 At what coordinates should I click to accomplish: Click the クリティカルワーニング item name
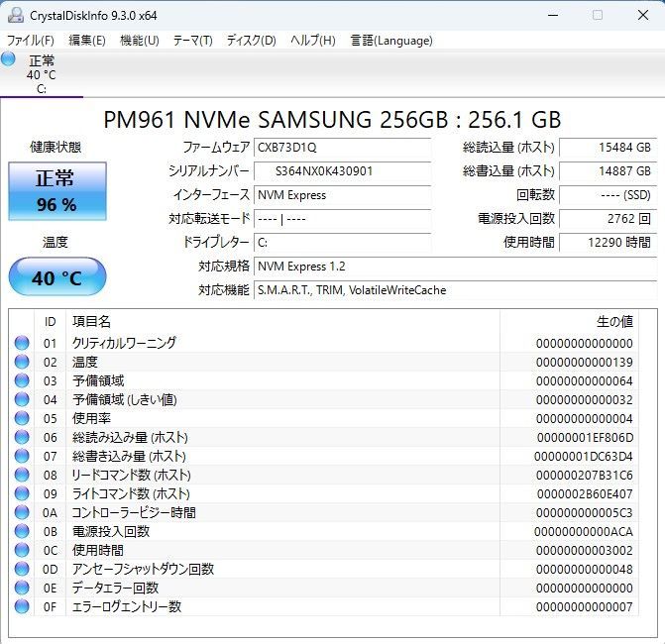tap(124, 343)
